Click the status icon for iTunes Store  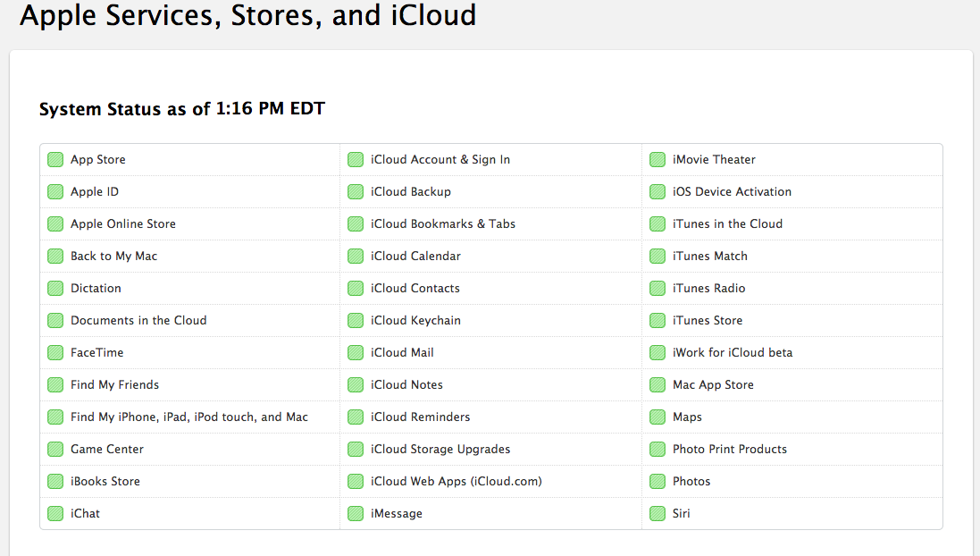658,320
